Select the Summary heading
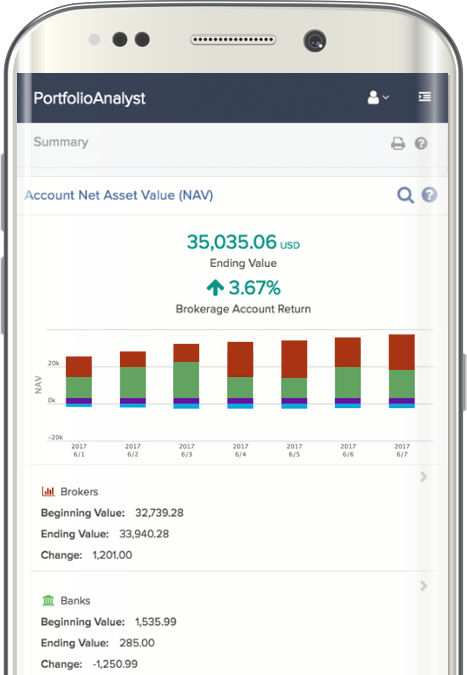The width and height of the screenshot is (467, 675). click(61, 142)
